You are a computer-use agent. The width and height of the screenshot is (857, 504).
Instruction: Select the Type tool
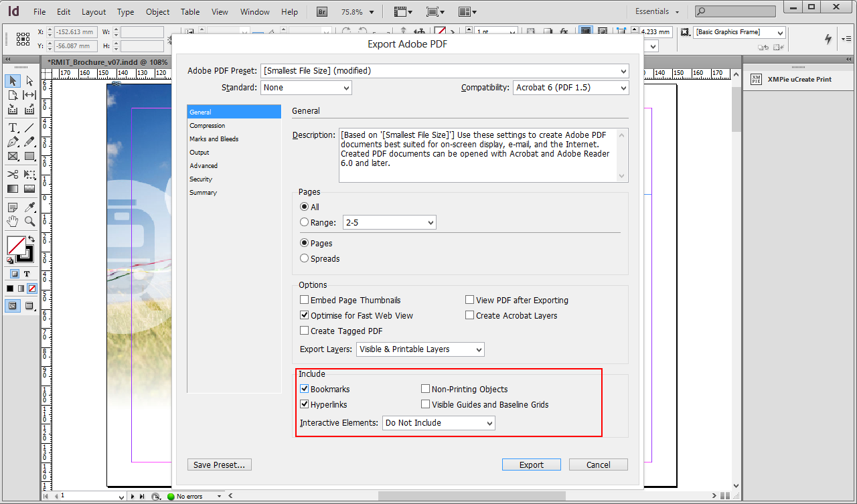pos(12,127)
